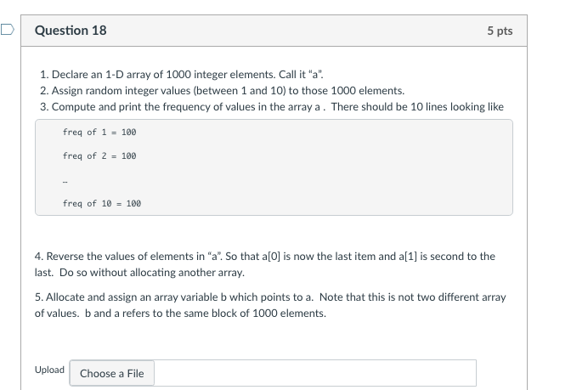Click the a[0] text in step 4
This screenshot has width=588, height=390.
tap(271, 256)
